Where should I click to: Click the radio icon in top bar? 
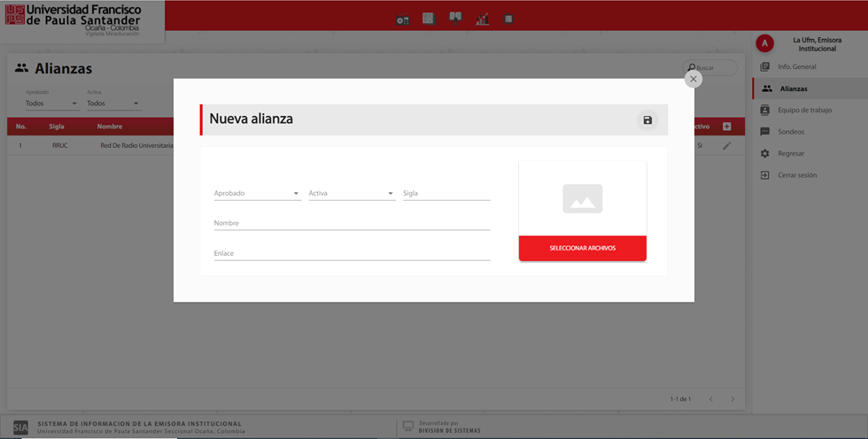[403, 19]
